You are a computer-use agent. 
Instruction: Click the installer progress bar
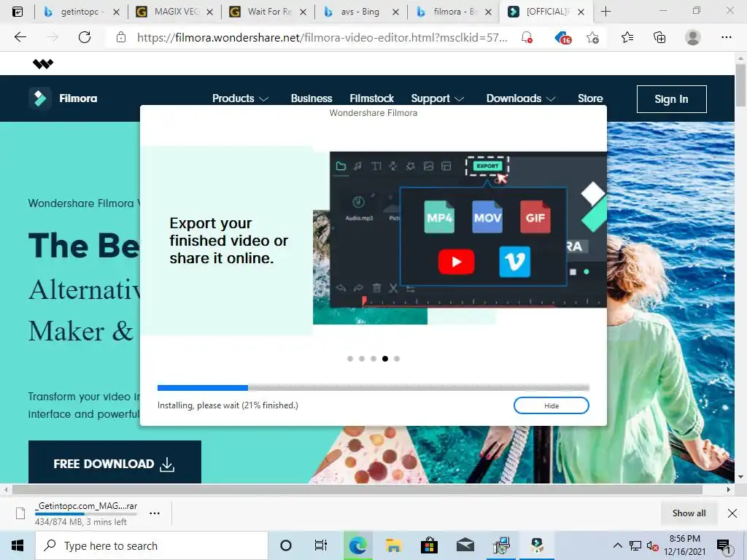(x=373, y=388)
